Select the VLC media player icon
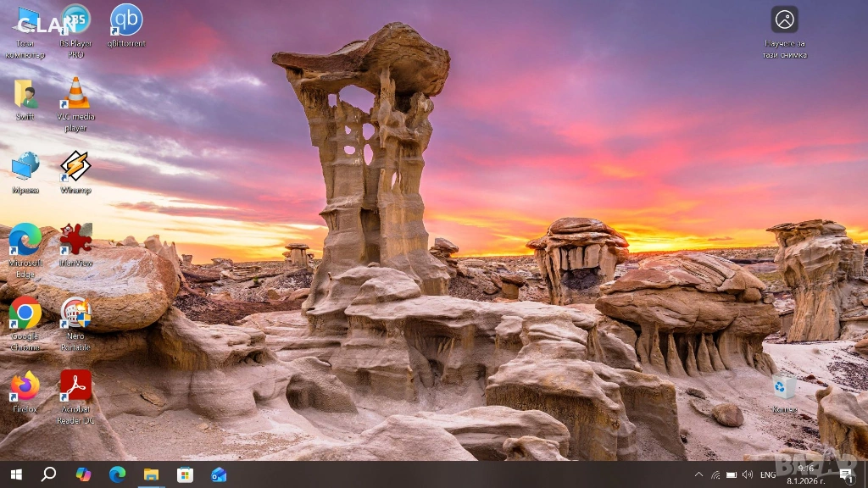 [76, 94]
